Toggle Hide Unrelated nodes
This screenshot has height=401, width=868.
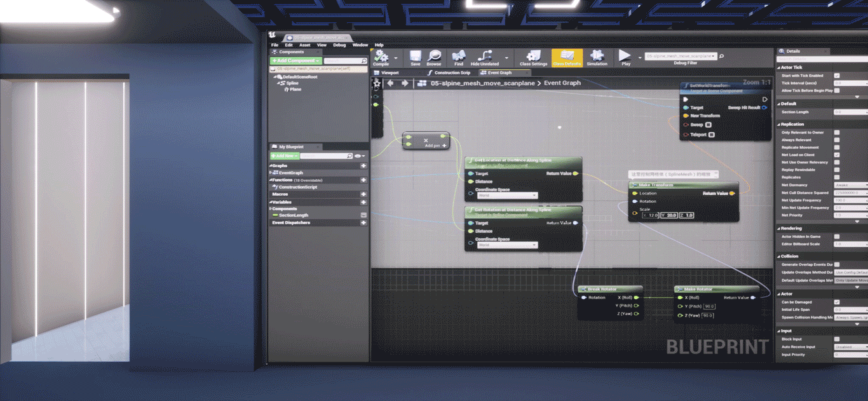485,58
